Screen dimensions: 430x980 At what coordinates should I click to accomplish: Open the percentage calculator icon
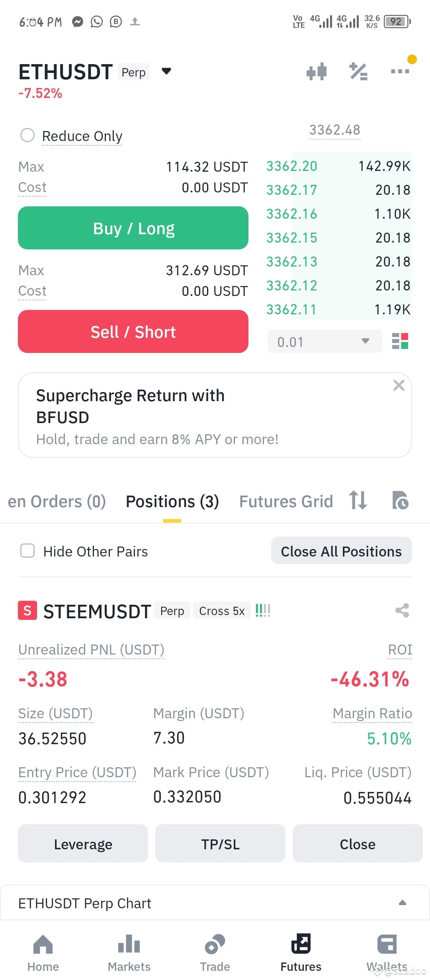point(358,72)
